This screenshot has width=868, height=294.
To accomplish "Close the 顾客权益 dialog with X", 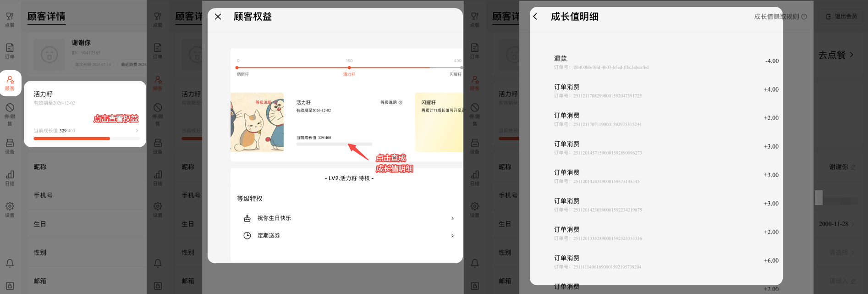I will click(x=218, y=17).
